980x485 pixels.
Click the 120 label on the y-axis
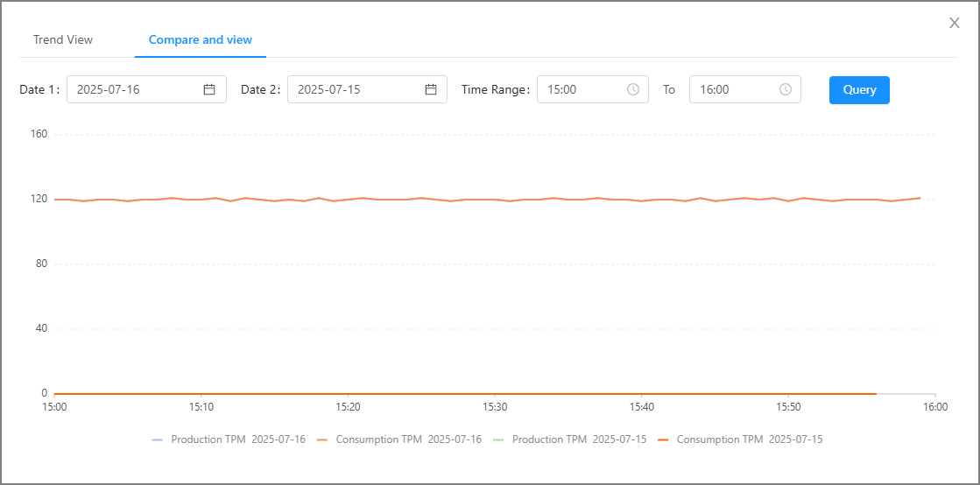pos(40,199)
